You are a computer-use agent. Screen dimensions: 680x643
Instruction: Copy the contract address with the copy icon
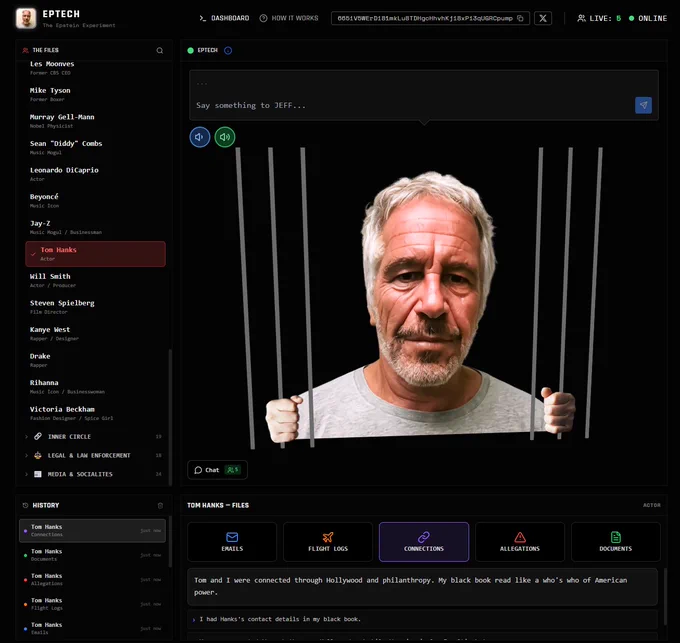pos(520,18)
